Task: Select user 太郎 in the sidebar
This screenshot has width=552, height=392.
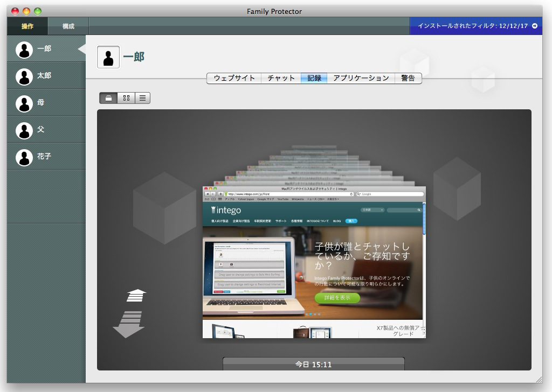Action: [46, 75]
